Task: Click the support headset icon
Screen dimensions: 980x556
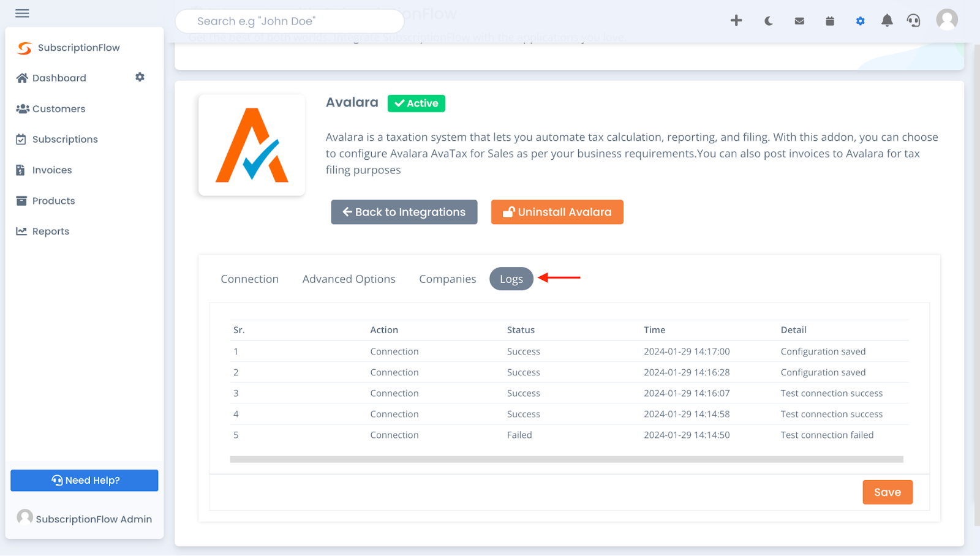Action: pyautogui.click(x=913, y=21)
